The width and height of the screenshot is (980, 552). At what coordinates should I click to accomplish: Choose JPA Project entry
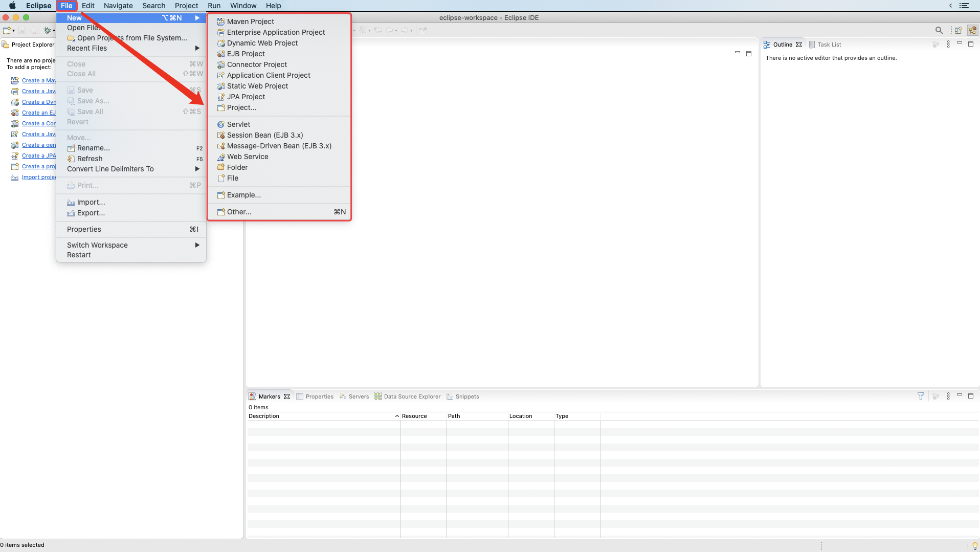tap(279, 97)
